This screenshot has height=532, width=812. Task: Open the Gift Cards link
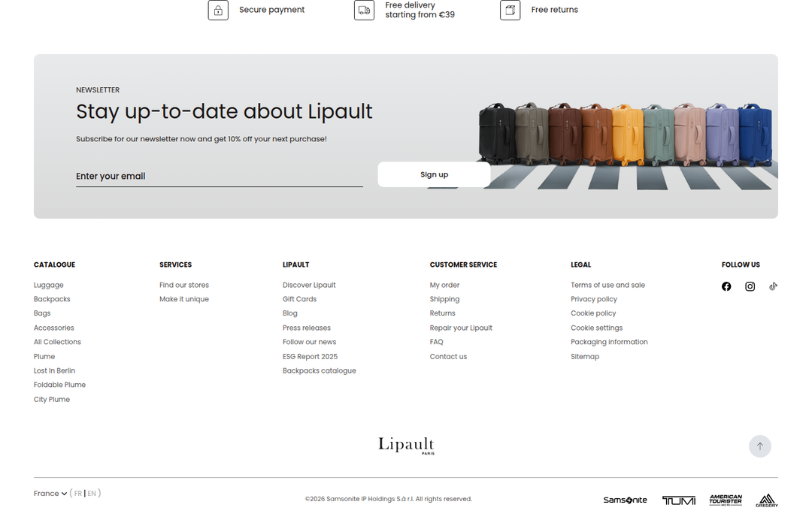(x=299, y=299)
